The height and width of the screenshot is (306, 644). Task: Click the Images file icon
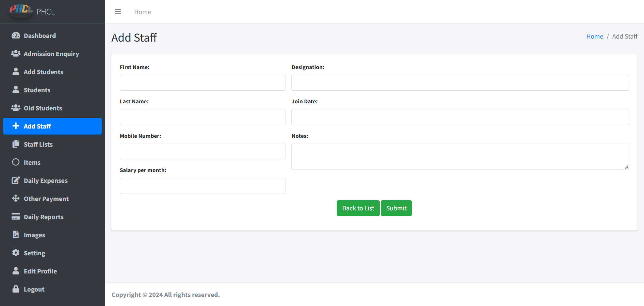click(x=16, y=235)
